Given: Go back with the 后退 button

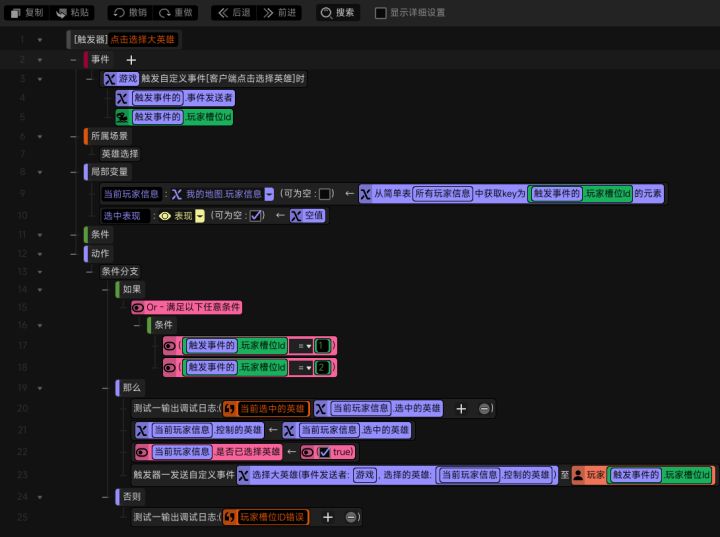Looking at the screenshot, I should click(x=234, y=12).
